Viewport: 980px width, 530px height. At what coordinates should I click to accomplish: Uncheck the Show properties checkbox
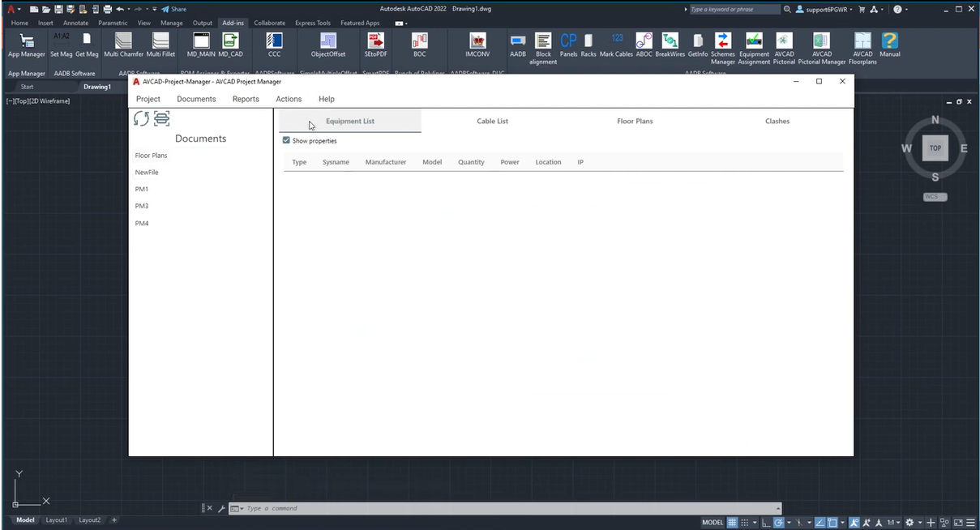click(286, 140)
